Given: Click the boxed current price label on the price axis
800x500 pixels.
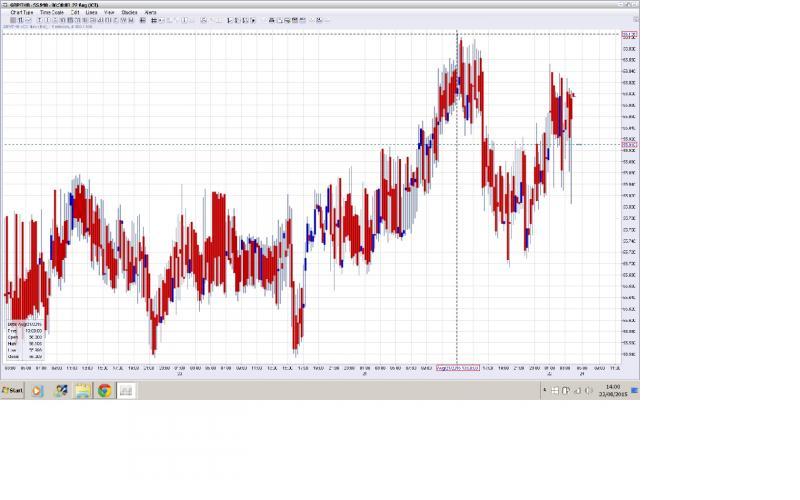Looking at the screenshot, I should (629, 144).
